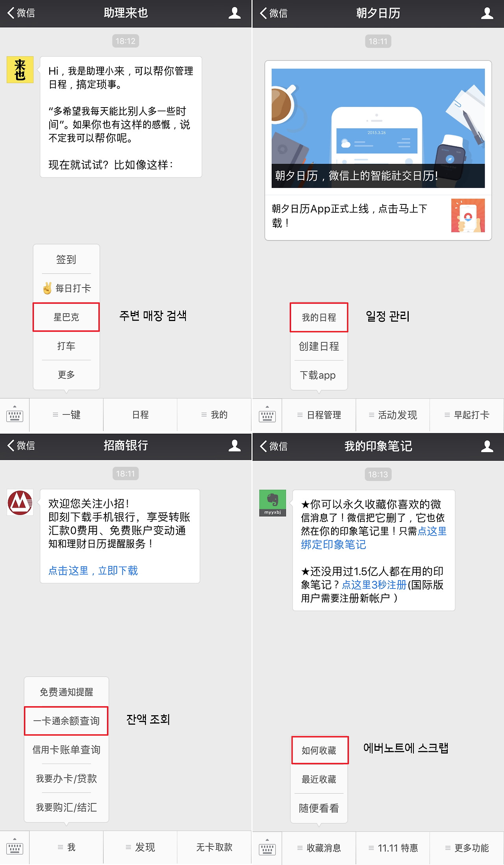Select 信用卡账单查询 menu entry
The height and width of the screenshot is (865, 504).
click(x=66, y=750)
